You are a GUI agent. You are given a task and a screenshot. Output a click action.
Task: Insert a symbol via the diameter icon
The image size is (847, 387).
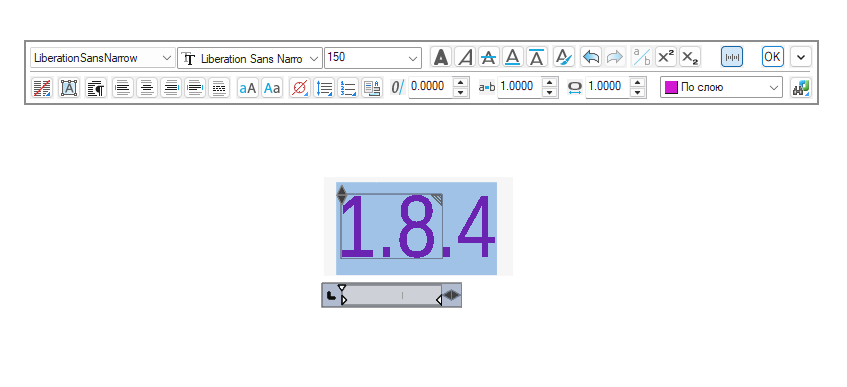pos(300,88)
